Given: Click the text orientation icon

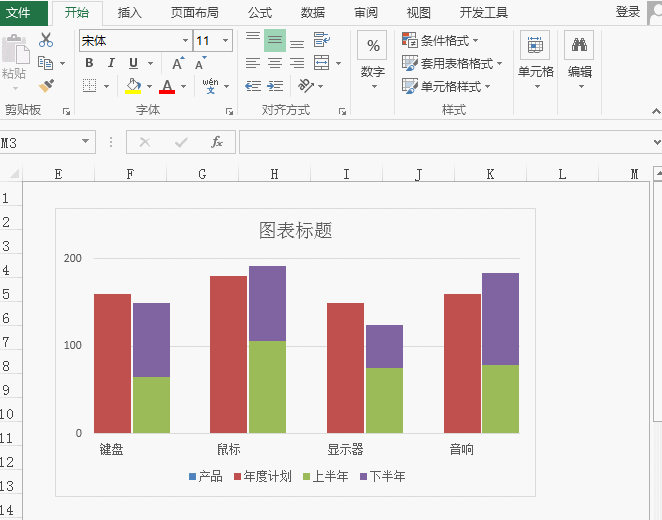Looking at the screenshot, I should click(x=306, y=86).
